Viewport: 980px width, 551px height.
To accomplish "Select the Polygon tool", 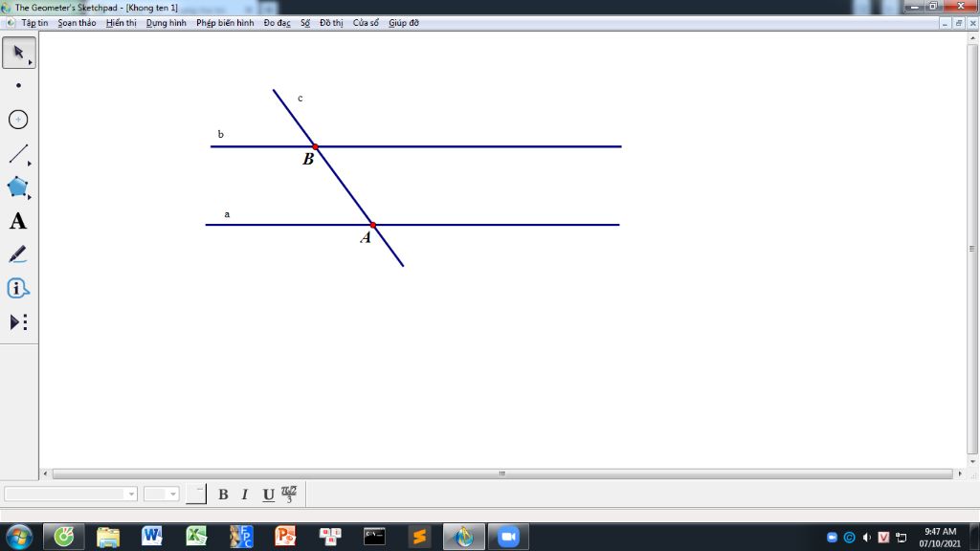I will point(19,187).
